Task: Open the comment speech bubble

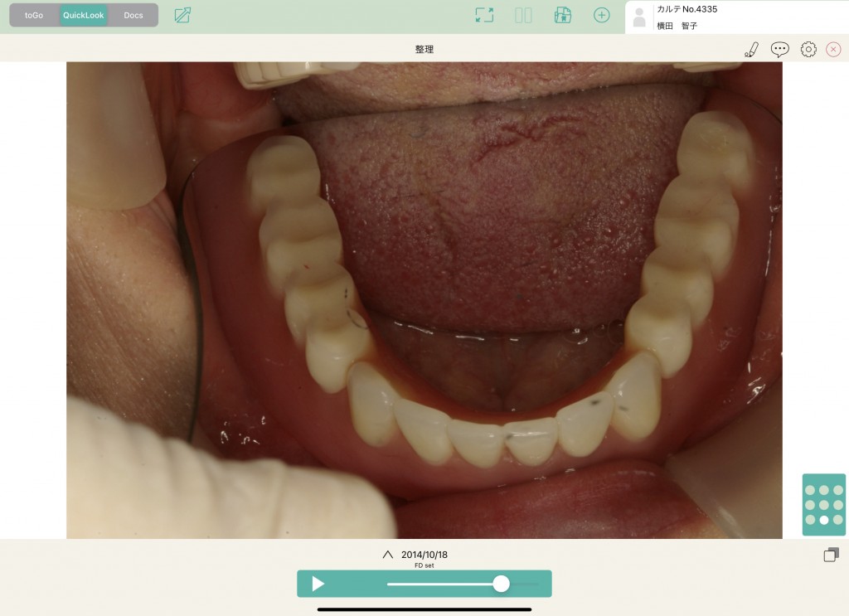Action: tap(779, 50)
